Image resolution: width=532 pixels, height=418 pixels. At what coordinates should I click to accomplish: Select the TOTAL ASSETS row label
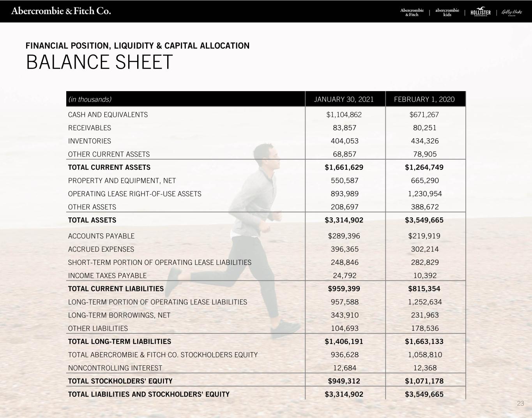click(92, 220)
